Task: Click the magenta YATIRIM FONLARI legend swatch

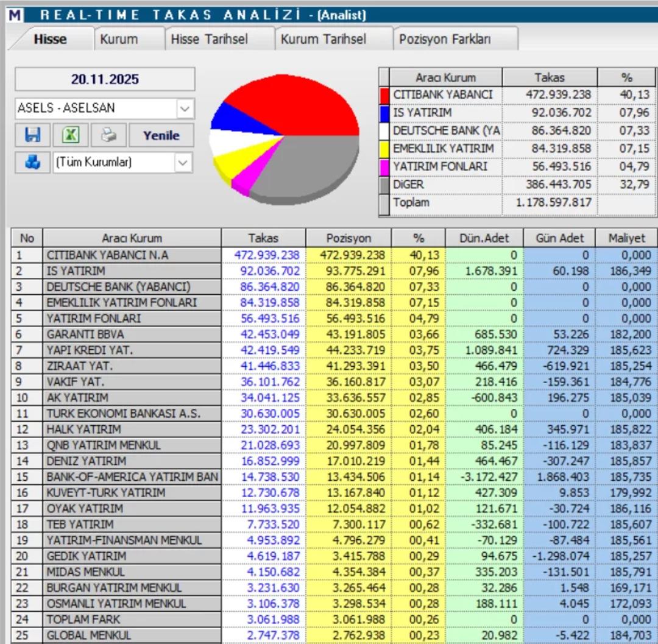Action: tap(385, 165)
